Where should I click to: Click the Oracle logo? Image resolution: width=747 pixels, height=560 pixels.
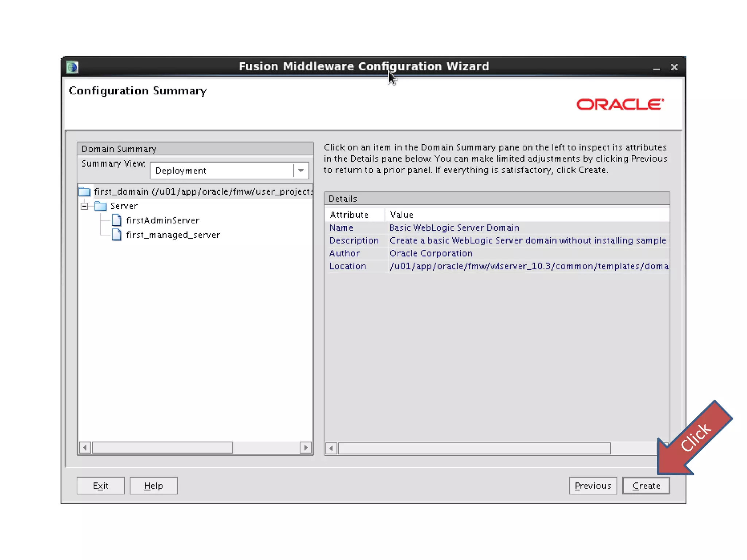click(x=620, y=105)
